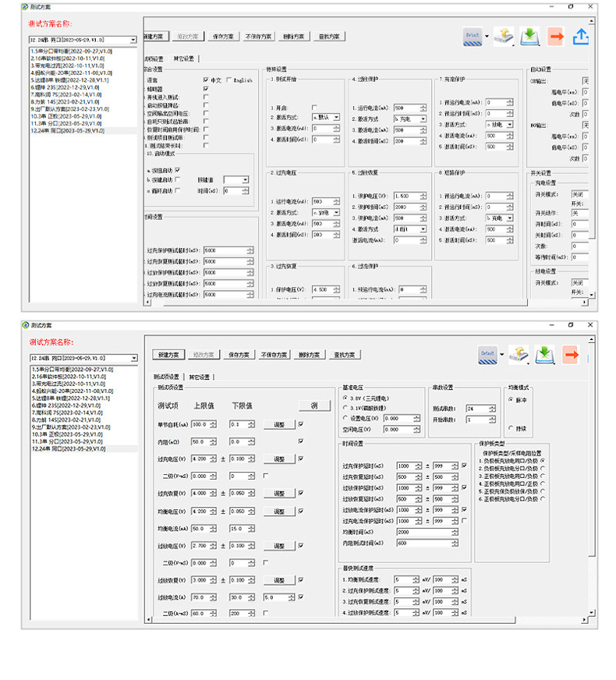Click 调整 button in the 过充电压 row
The width and height of the screenshot is (616, 680).
click(x=280, y=459)
